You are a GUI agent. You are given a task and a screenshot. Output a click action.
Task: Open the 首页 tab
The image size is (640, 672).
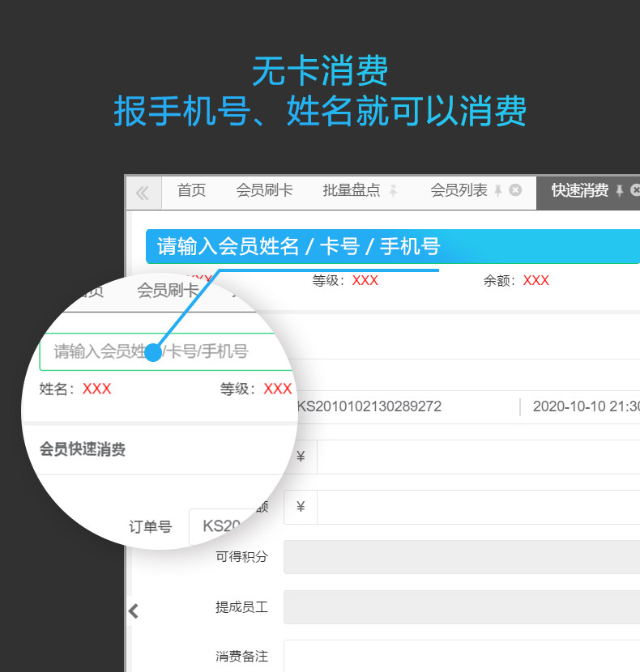pos(191,190)
